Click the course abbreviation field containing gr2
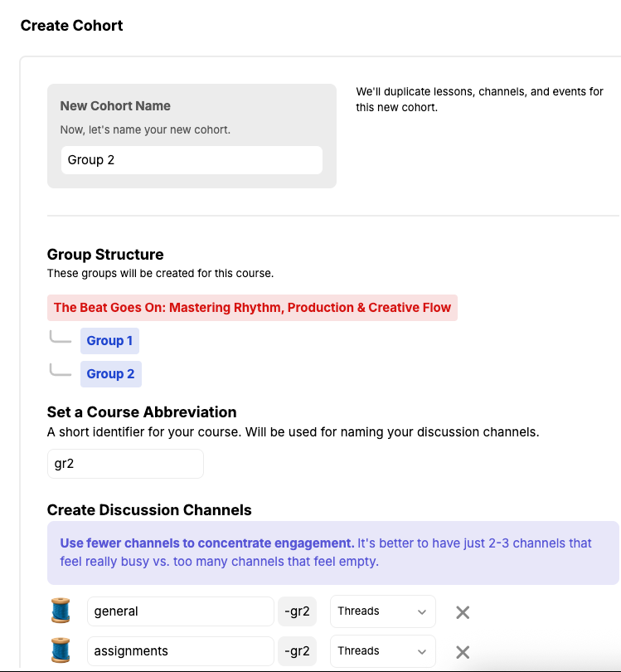The width and height of the screenshot is (621, 672). (125, 464)
